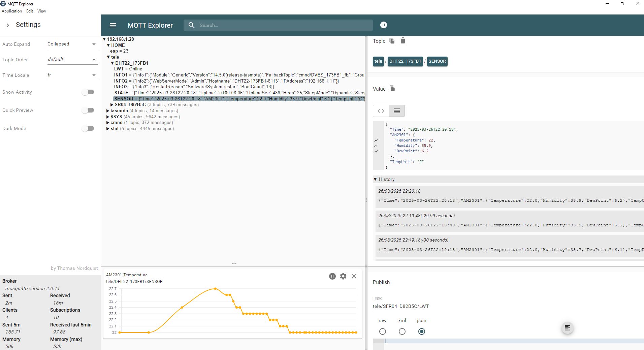The image size is (644, 350).
Task: Switch value view to raw code mode
Action: pos(381,111)
